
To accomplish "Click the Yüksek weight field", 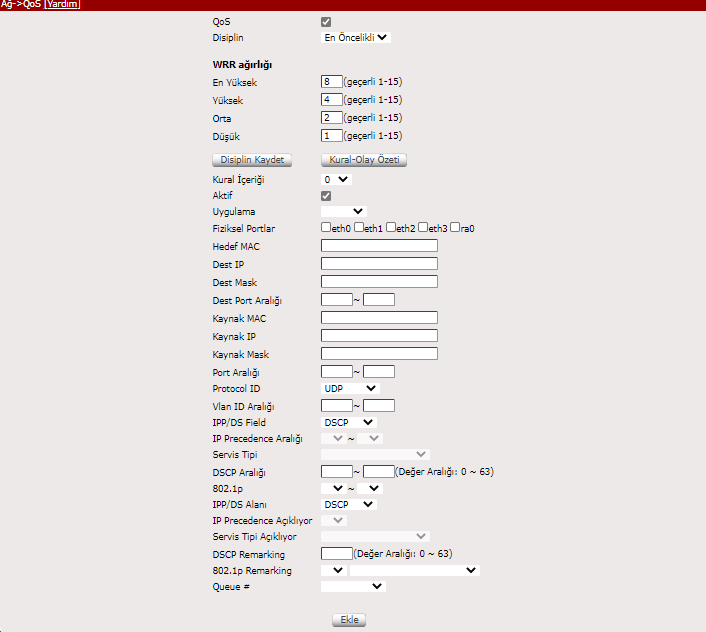I will pyautogui.click(x=331, y=99).
